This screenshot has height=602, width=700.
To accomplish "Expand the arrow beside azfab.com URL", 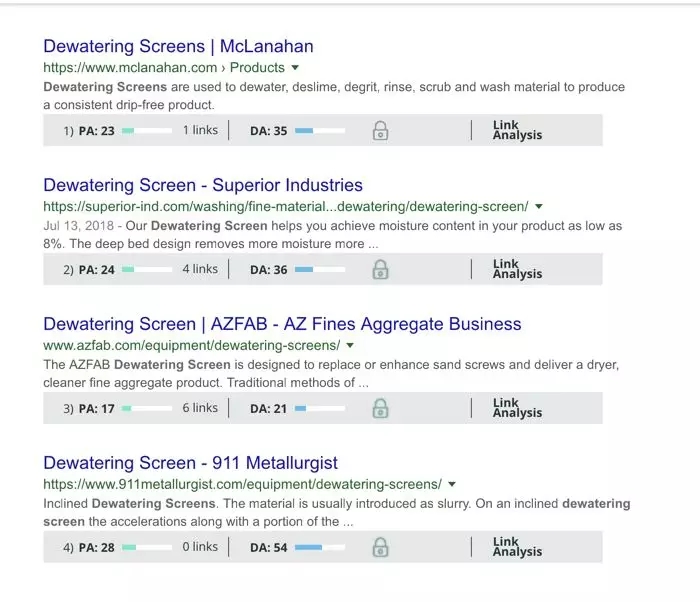I will 350,346.
